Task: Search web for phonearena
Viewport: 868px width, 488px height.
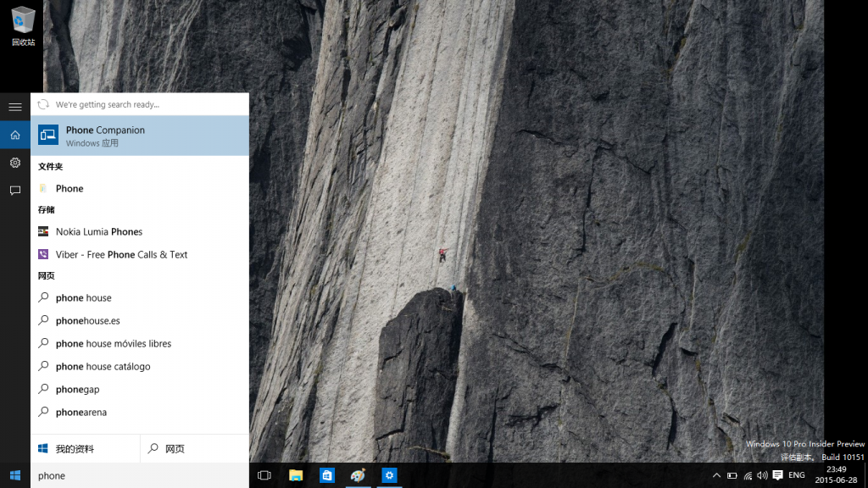Action: click(x=140, y=413)
